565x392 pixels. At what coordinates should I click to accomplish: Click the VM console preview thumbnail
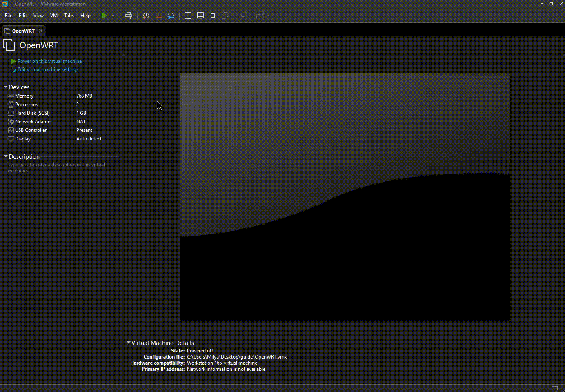(x=345, y=196)
